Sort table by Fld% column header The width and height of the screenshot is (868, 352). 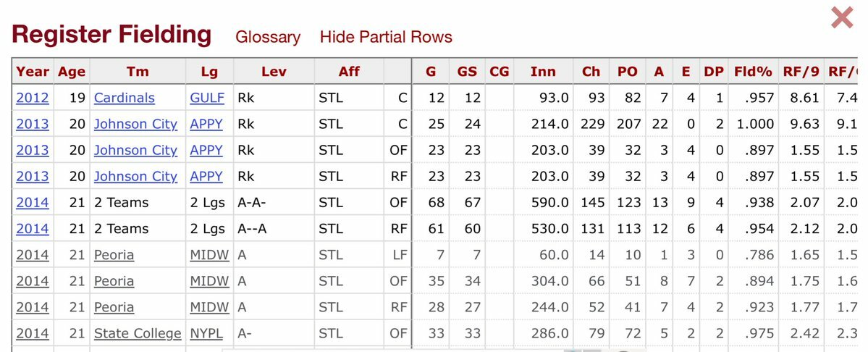754,71
